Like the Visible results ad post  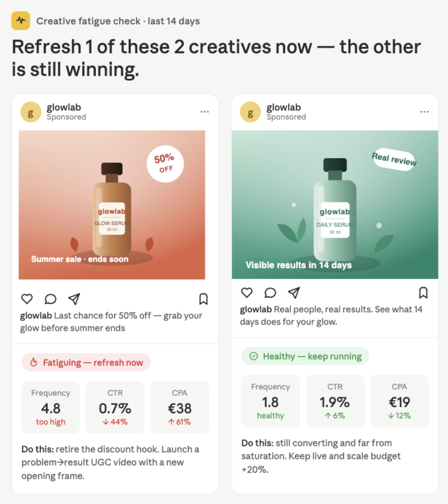pos(247,293)
